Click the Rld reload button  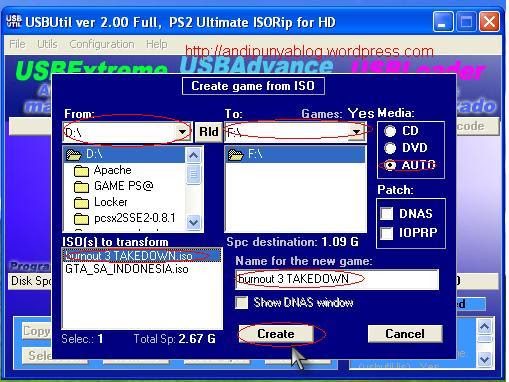point(209,132)
